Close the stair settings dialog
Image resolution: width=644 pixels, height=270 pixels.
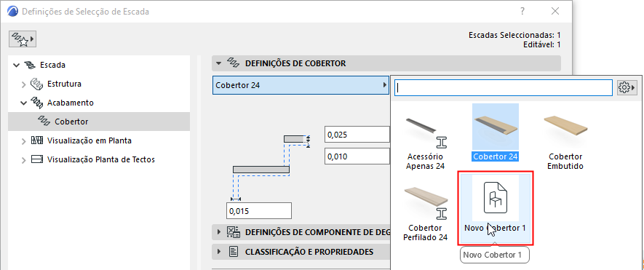(555, 11)
